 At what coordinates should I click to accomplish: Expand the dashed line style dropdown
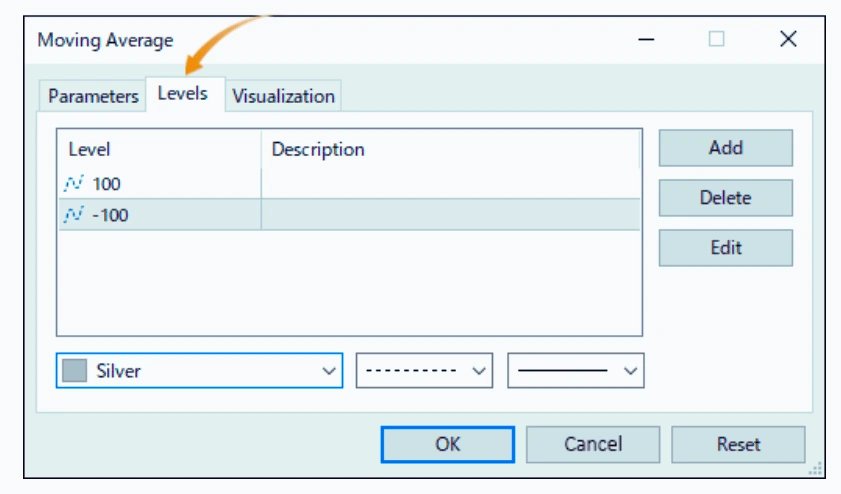coord(424,370)
